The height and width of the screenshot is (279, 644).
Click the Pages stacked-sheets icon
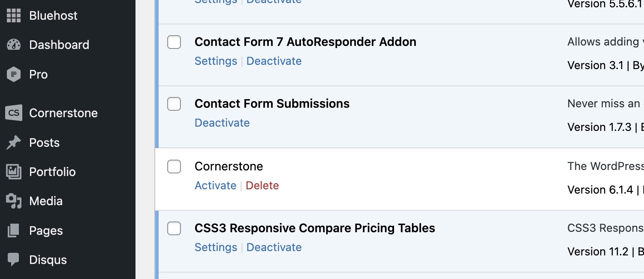(x=14, y=230)
